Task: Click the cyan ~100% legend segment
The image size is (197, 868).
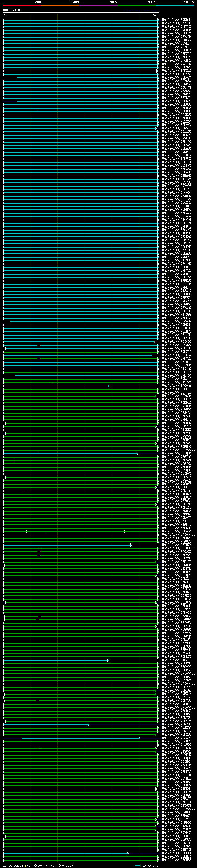Action: (175, 6)
